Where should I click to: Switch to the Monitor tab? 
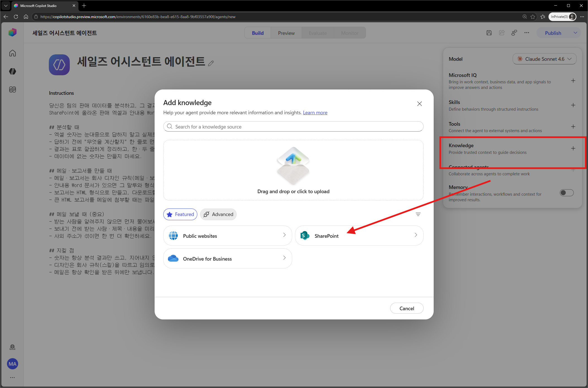point(350,33)
